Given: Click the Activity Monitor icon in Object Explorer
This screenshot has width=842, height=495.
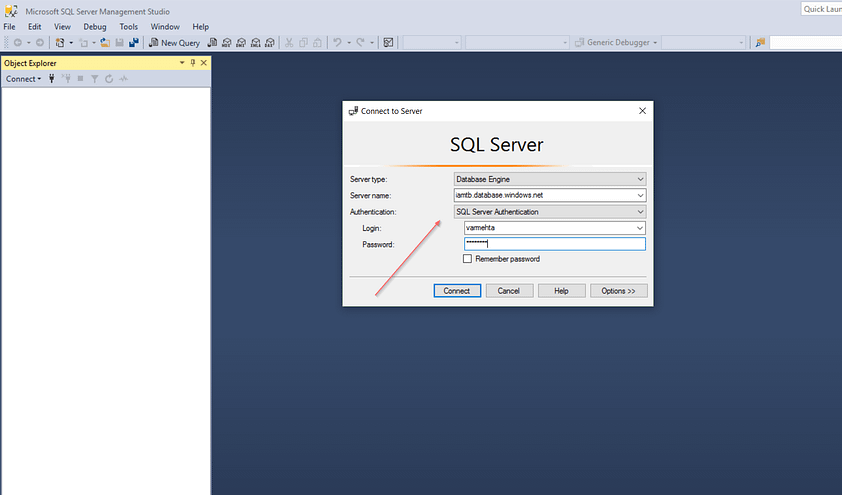Looking at the screenshot, I should 123,78.
